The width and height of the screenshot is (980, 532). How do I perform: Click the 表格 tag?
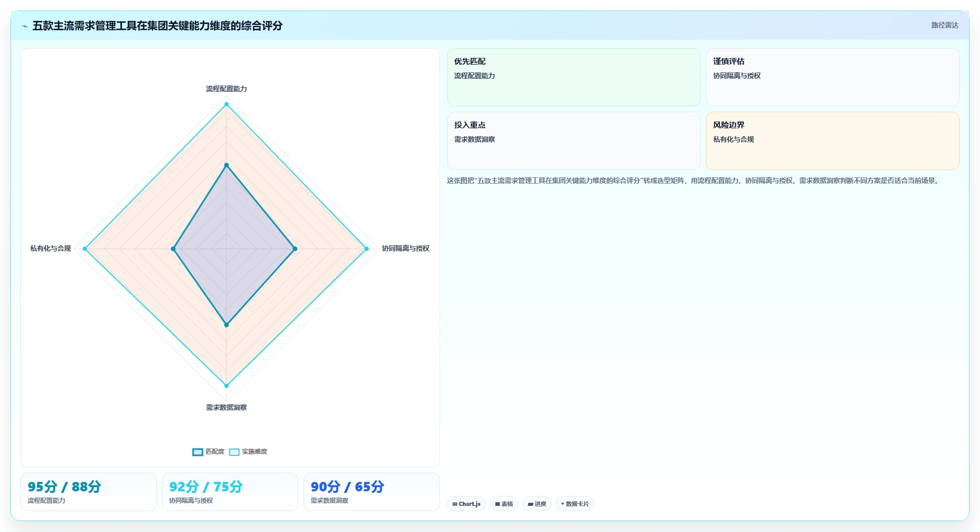(504, 504)
